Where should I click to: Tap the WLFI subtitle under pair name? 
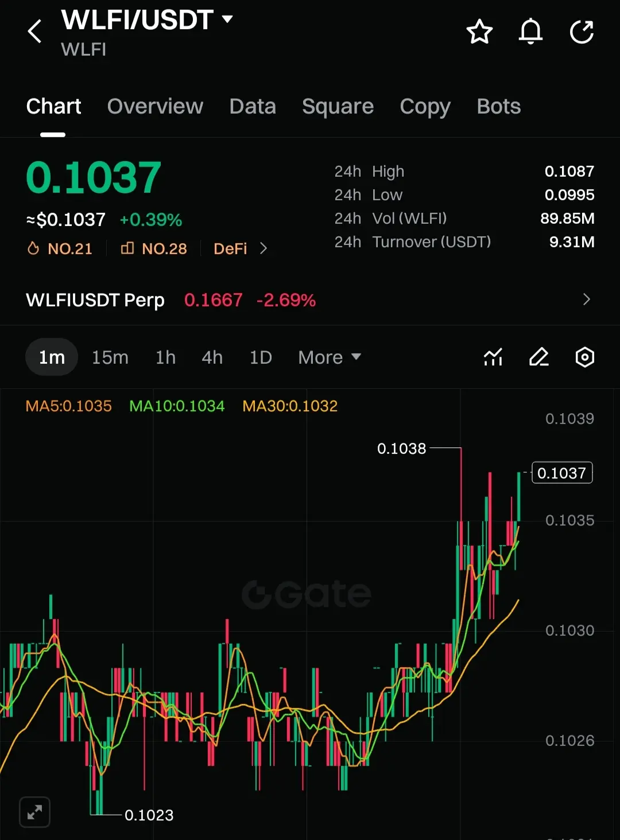(84, 50)
